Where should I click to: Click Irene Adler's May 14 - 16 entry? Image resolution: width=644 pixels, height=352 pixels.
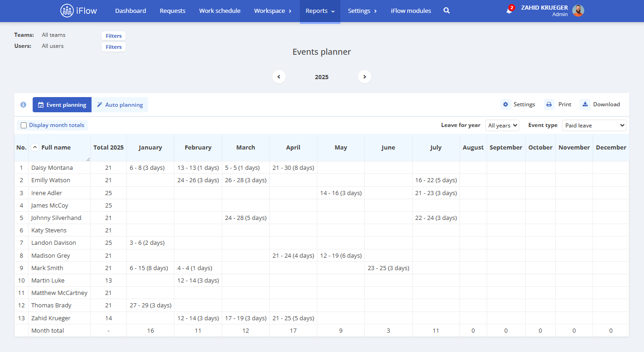pos(341,193)
